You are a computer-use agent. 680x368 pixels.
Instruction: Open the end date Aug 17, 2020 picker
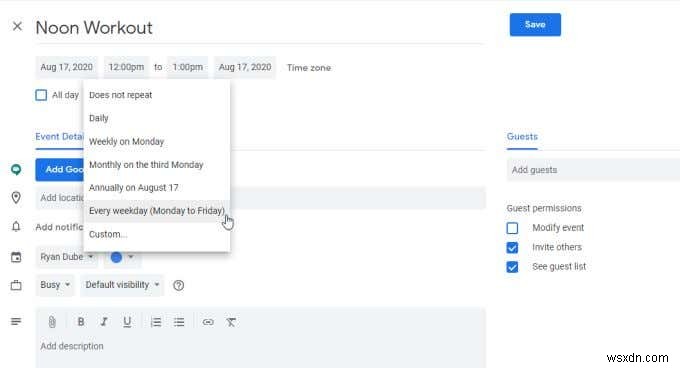click(x=245, y=67)
